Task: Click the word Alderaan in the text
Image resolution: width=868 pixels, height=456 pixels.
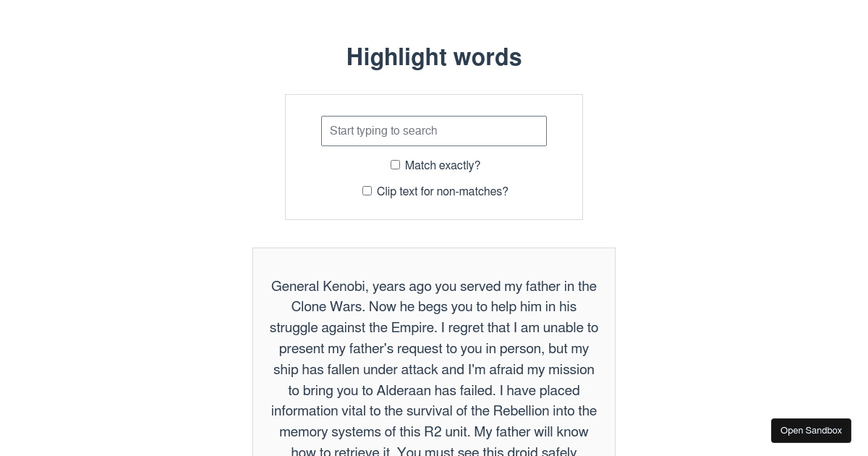Action: (406, 391)
